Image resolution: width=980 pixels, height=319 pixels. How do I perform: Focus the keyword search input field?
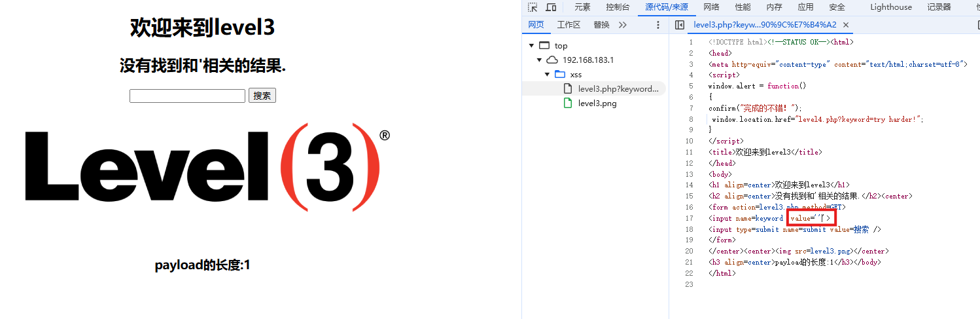pos(187,96)
